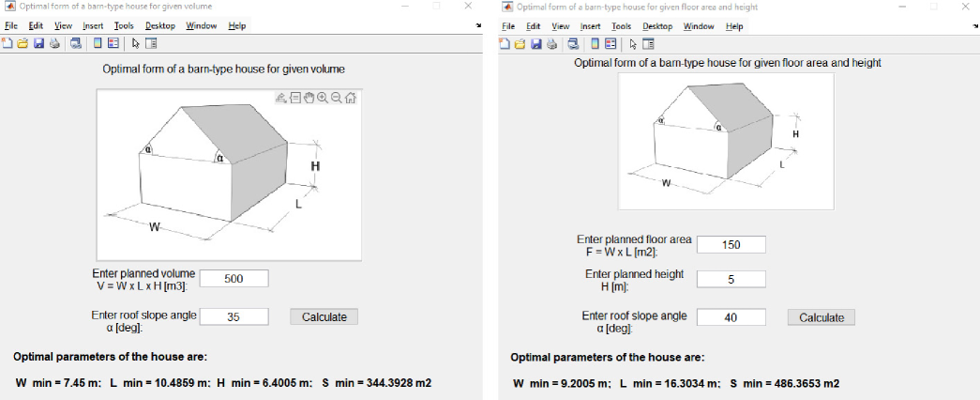
Task: Open Tools menu in left window
Action: click(125, 25)
